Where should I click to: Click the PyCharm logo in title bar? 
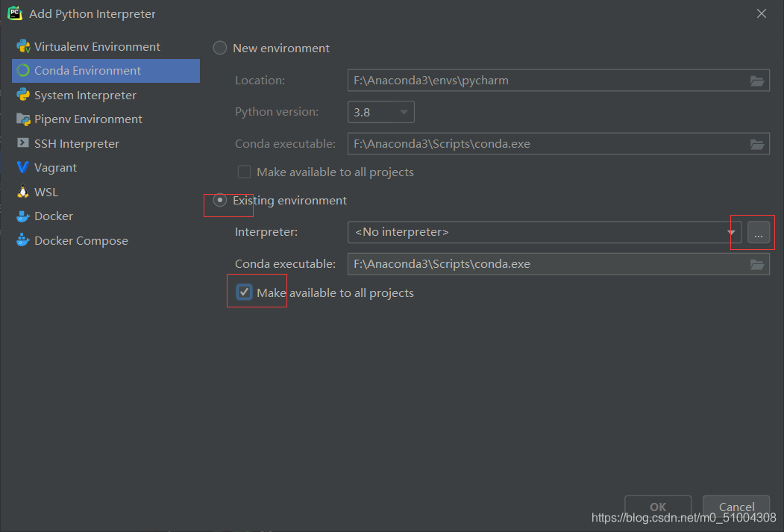point(15,13)
